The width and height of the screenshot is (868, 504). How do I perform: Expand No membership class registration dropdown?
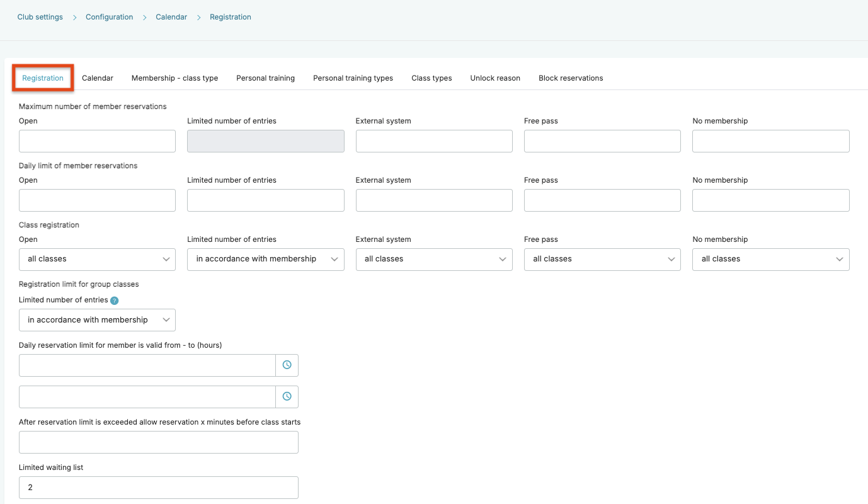click(770, 260)
